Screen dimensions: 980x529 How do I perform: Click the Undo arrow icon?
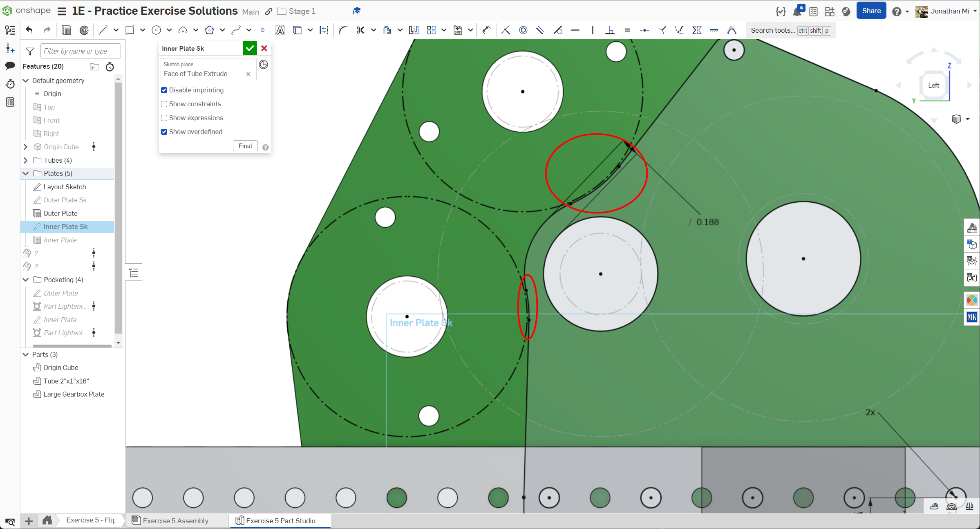pos(29,30)
